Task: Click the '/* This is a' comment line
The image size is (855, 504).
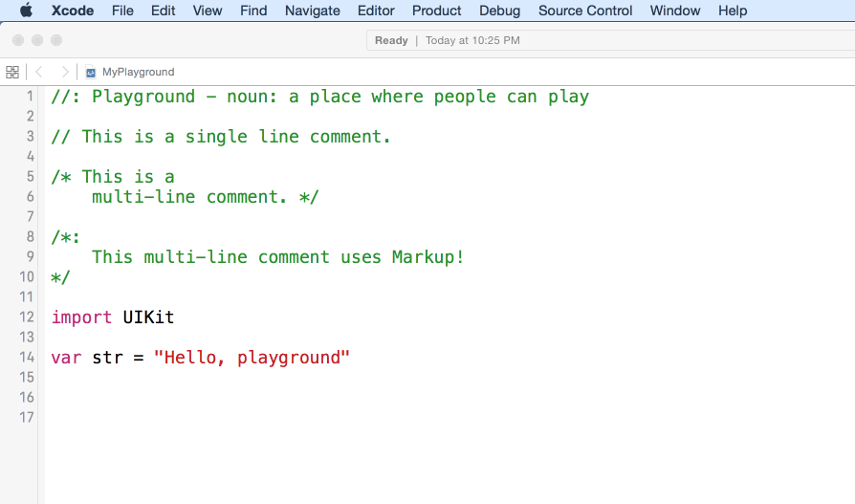Action: [113, 177]
